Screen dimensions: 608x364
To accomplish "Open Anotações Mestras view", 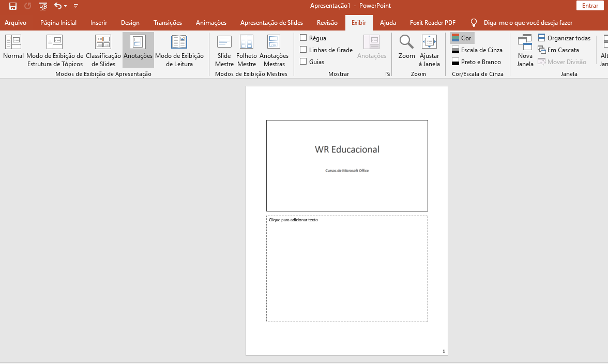I will click(x=274, y=49).
